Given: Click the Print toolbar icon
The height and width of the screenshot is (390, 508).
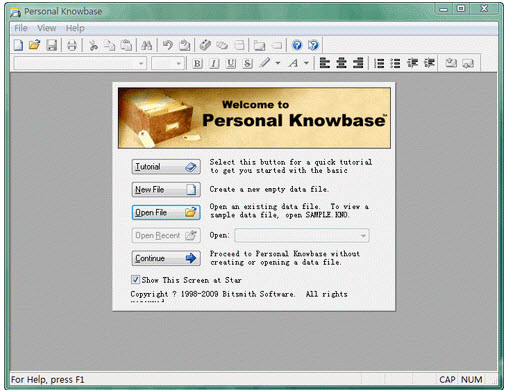Looking at the screenshot, I should tap(72, 45).
